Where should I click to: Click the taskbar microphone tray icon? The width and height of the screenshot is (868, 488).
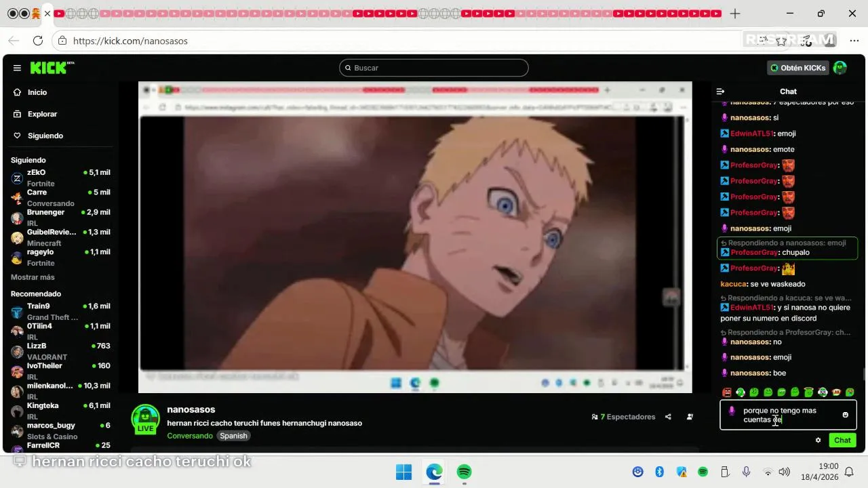(746, 472)
